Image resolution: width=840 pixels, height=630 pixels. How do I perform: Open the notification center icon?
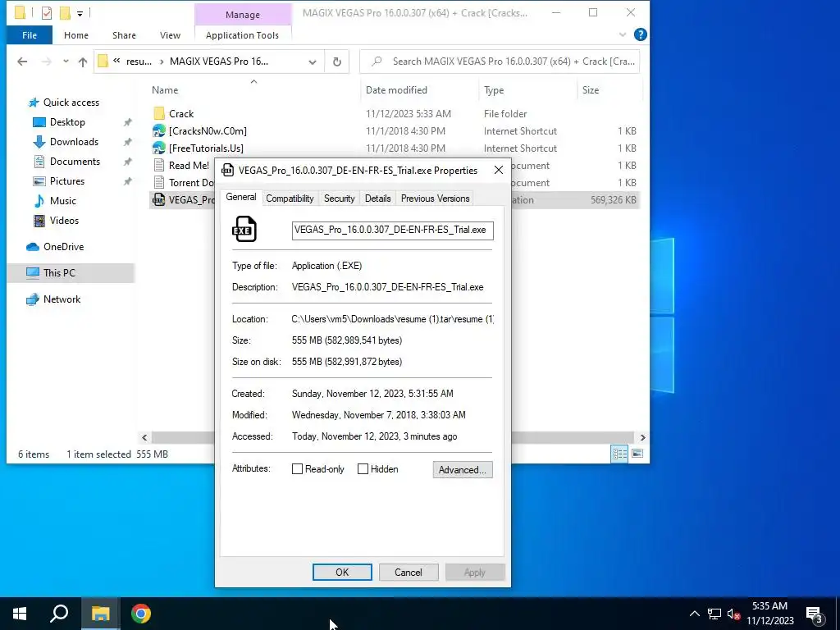click(x=815, y=614)
